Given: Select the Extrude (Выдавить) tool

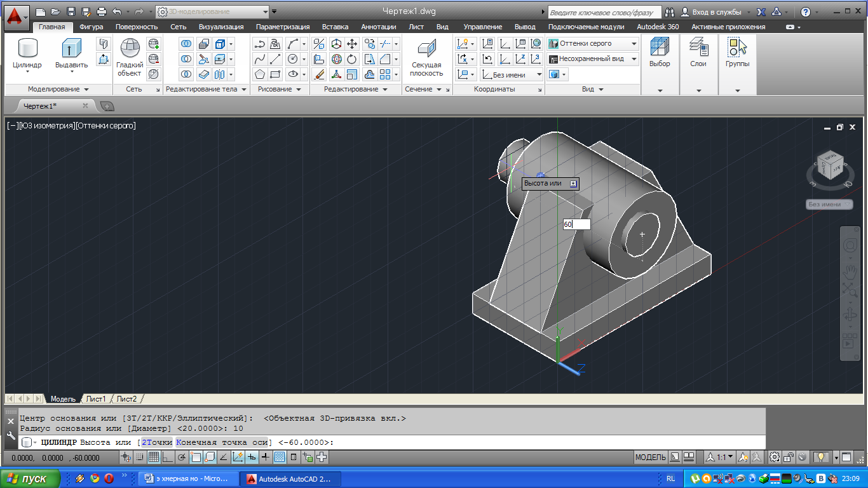Looking at the screenshot, I should click(71, 49).
